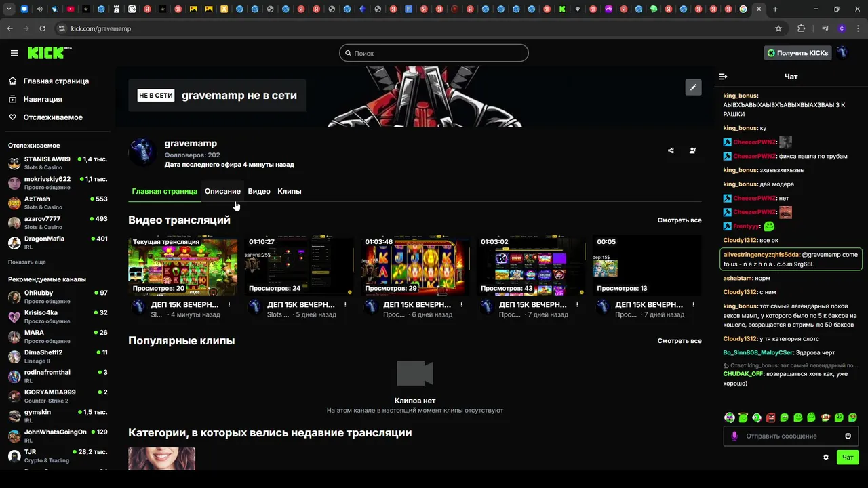Image resolution: width=868 pixels, height=488 pixels.
Task: Open Отслеживаемое in sidebar
Action: tap(52, 117)
